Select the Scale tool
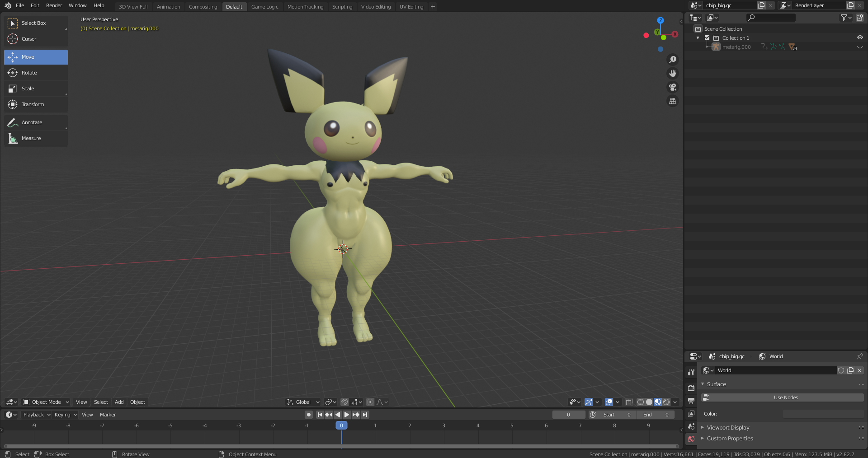The image size is (868, 458). [x=36, y=89]
